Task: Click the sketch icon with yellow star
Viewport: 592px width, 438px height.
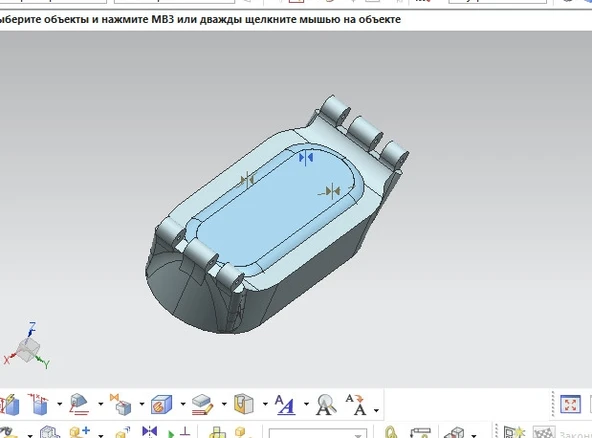Action: [x=514, y=432]
